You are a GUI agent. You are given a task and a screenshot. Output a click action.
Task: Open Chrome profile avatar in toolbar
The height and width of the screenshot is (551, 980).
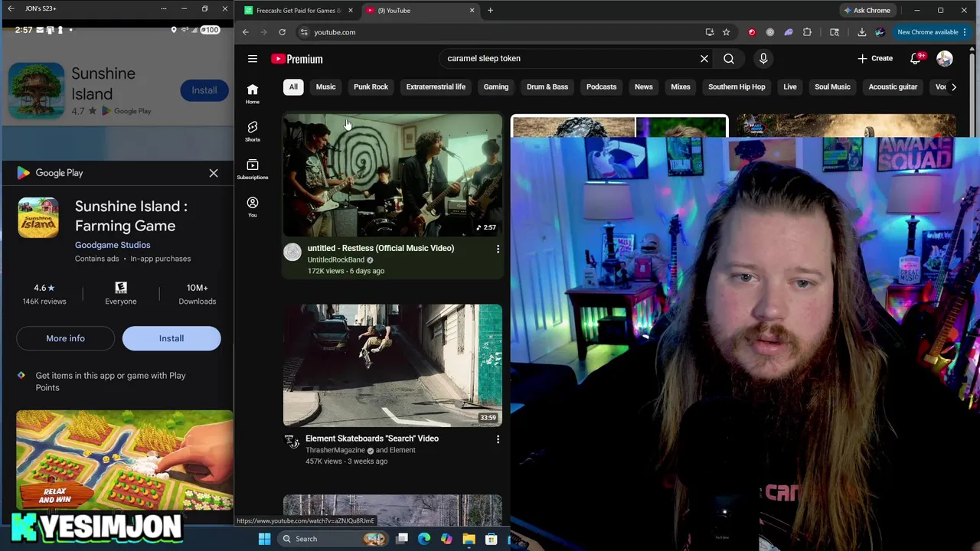[x=880, y=32]
